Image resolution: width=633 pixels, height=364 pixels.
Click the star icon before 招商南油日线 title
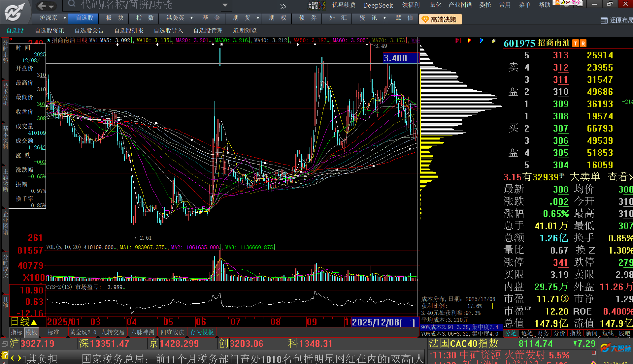tap(49, 40)
